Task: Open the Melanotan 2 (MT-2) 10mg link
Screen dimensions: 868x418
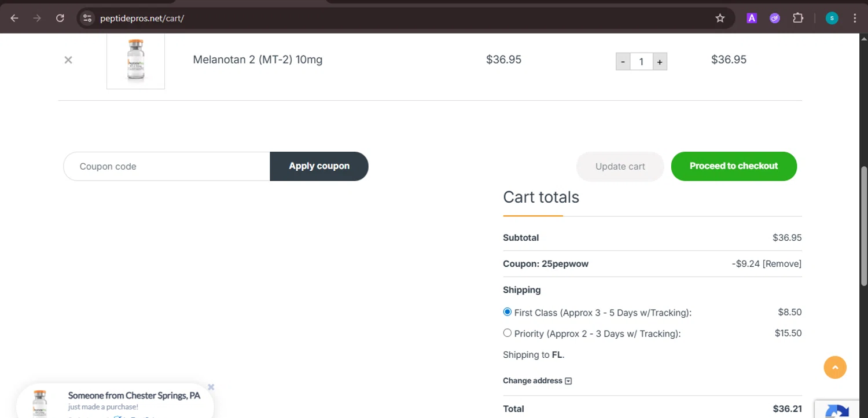Action: pyautogui.click(x=258, y=60)
